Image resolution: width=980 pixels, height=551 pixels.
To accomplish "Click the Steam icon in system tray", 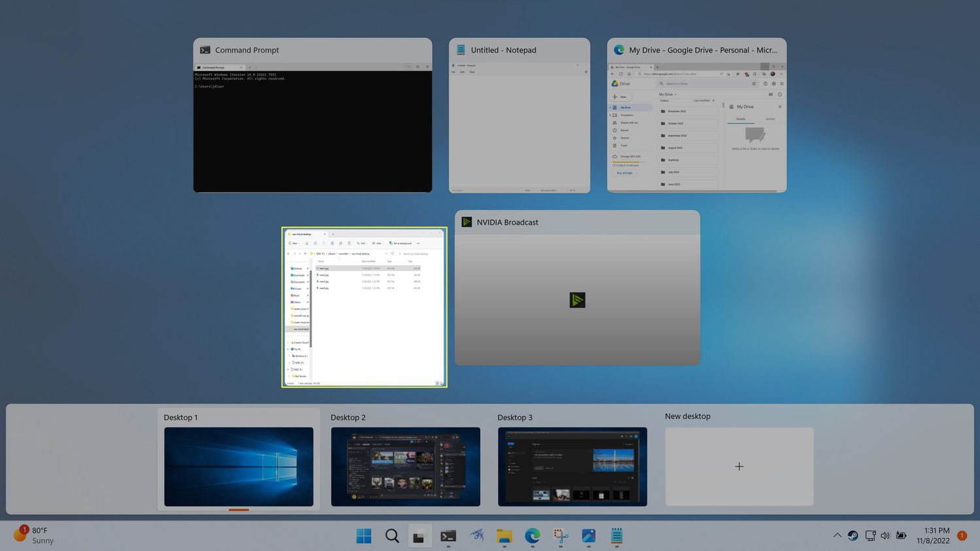I will tap(853, 535).
